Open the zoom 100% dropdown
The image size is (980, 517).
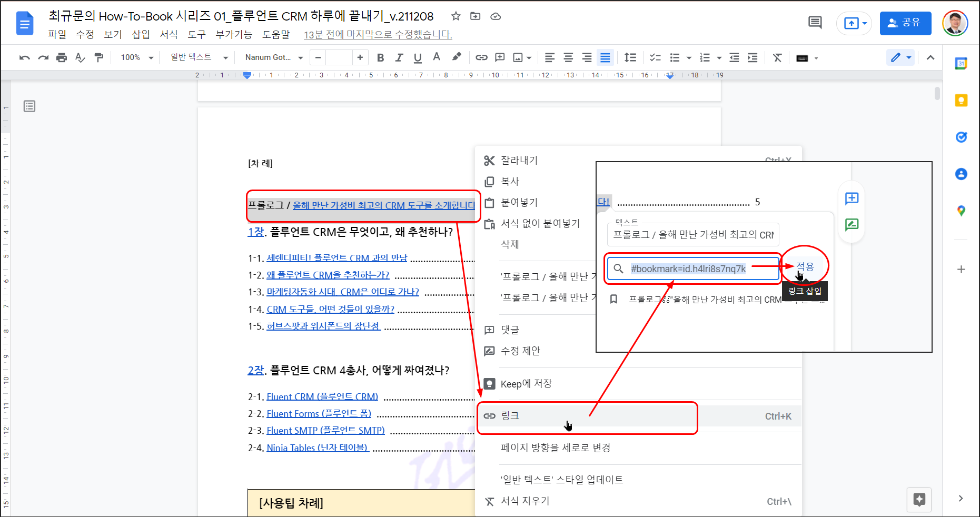click(x=137, y=57)
